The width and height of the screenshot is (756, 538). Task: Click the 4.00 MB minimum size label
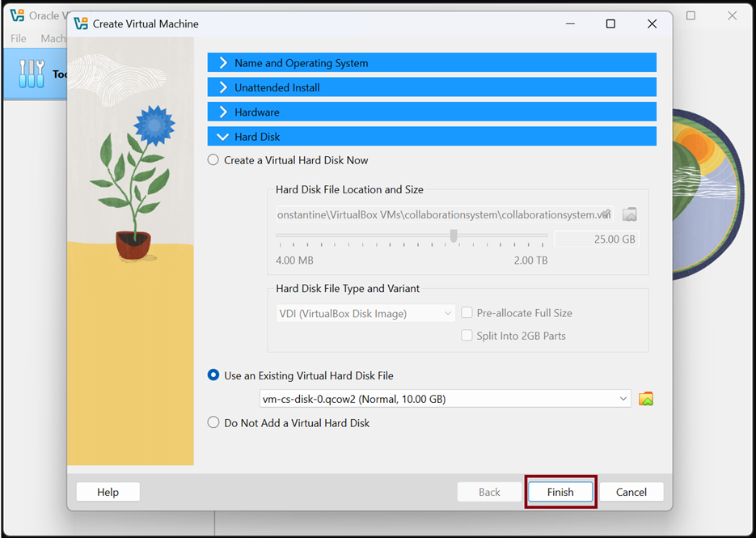pos(294,260)
